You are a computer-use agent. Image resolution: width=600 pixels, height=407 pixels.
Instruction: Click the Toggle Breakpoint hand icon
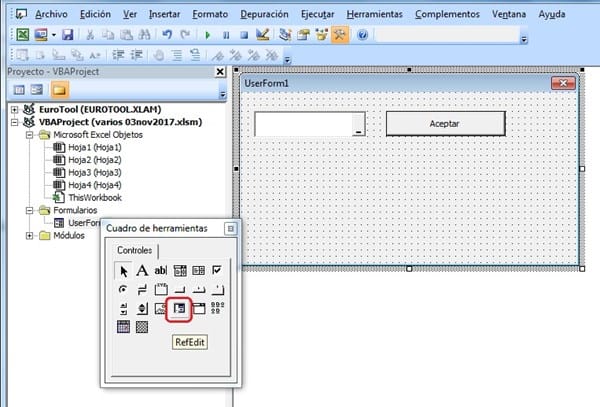click(x=159, y=55)
